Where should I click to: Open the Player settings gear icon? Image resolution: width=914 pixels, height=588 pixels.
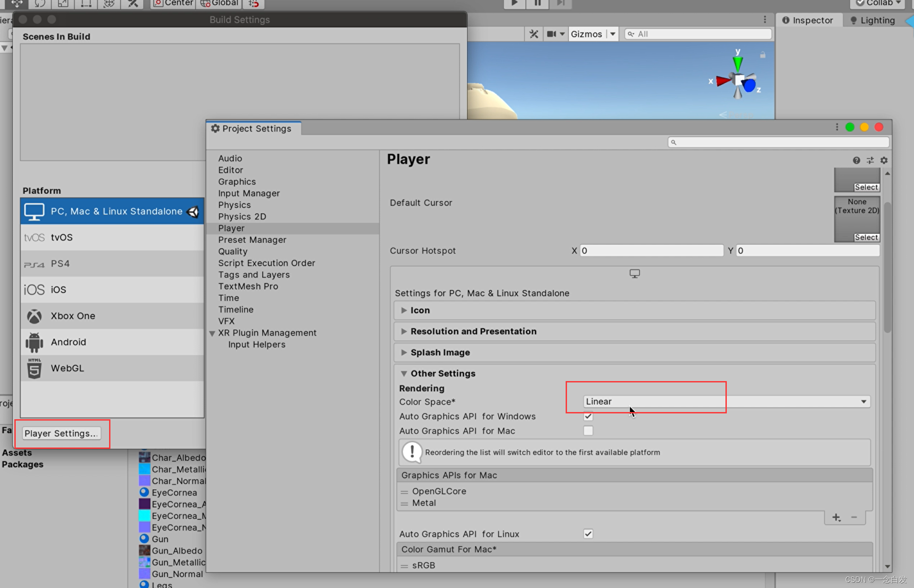coord(884,160)
